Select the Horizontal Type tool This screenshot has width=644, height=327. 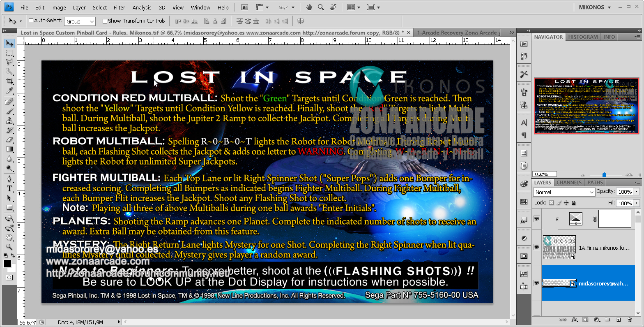[x=9, y=188]
